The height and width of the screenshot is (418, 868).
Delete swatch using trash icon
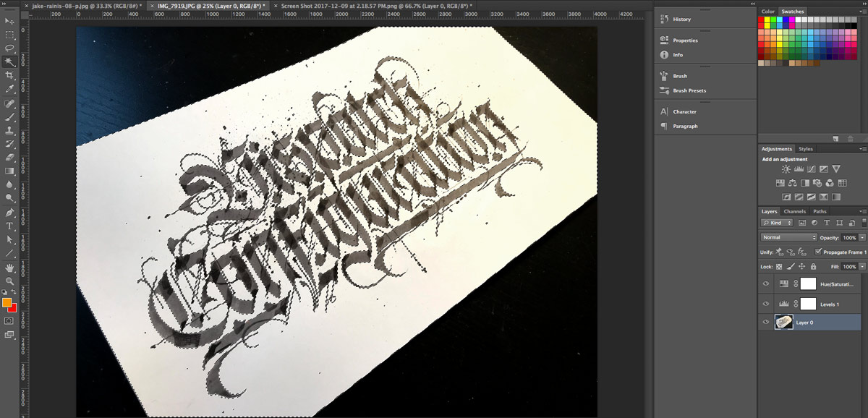[850, 138]
